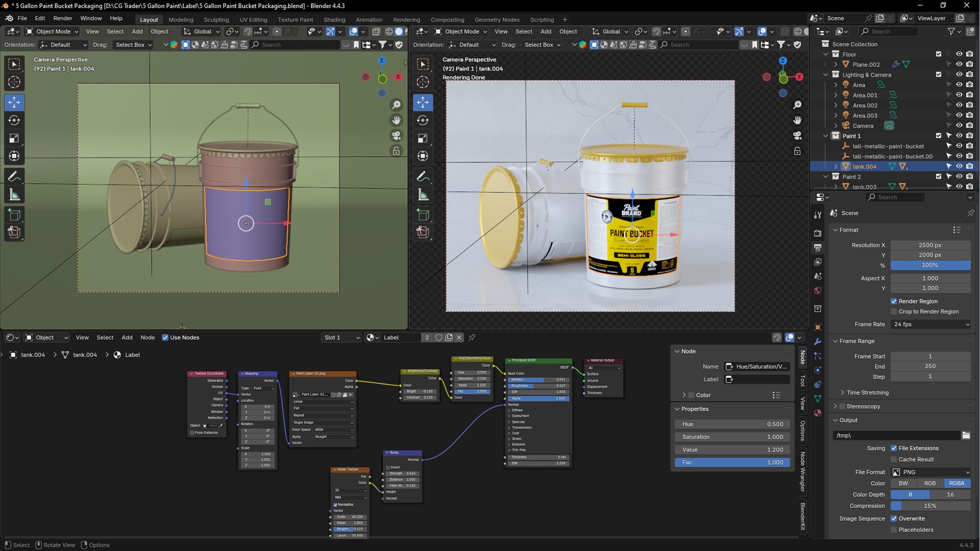Toggle camera view icon in left viewport
The image size is (980, 551).
point(396,136)
